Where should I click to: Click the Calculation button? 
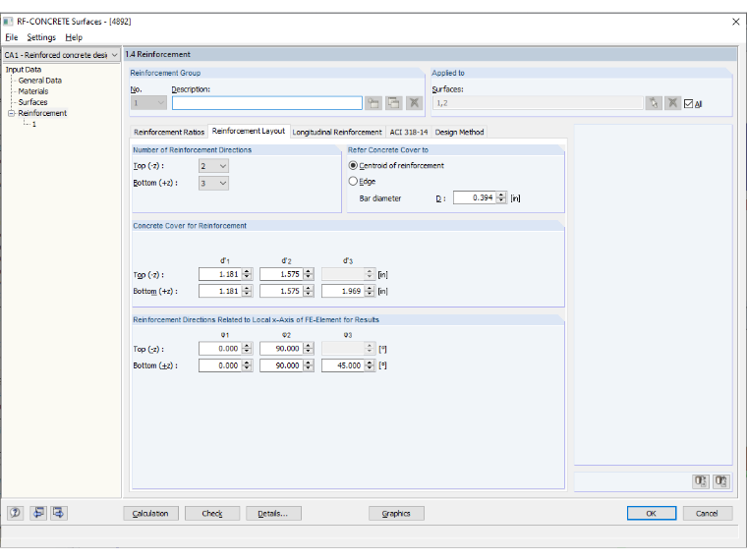click(x=150, y=513)
